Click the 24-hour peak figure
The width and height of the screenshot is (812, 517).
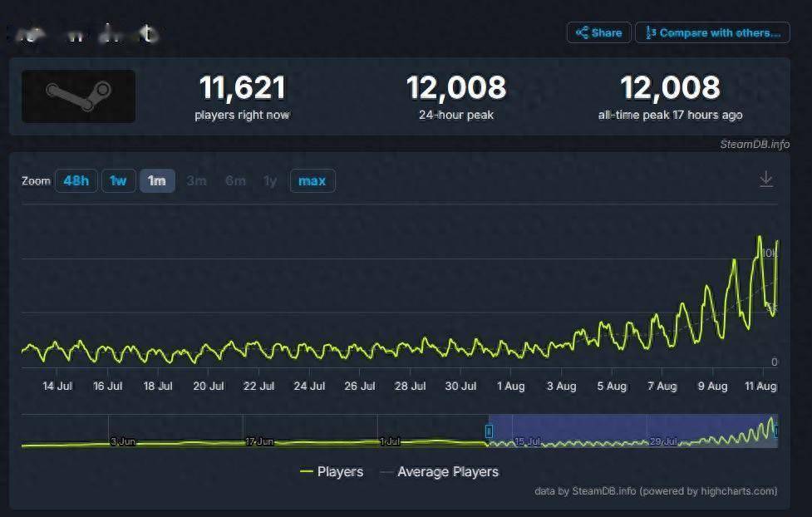(x=456, y=87)
